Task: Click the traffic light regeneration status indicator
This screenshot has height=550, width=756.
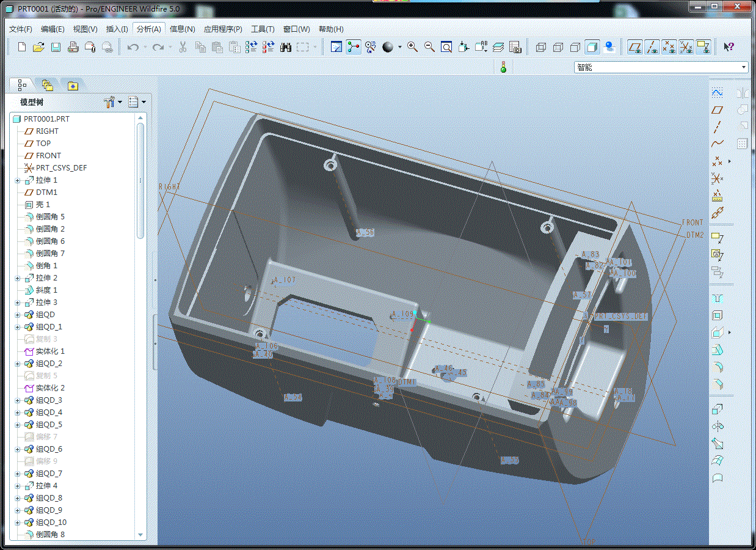Action: point(504,67)
